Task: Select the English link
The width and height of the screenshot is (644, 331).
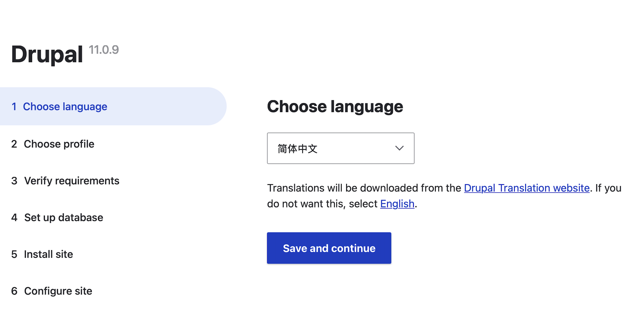Action: [397, 204]
